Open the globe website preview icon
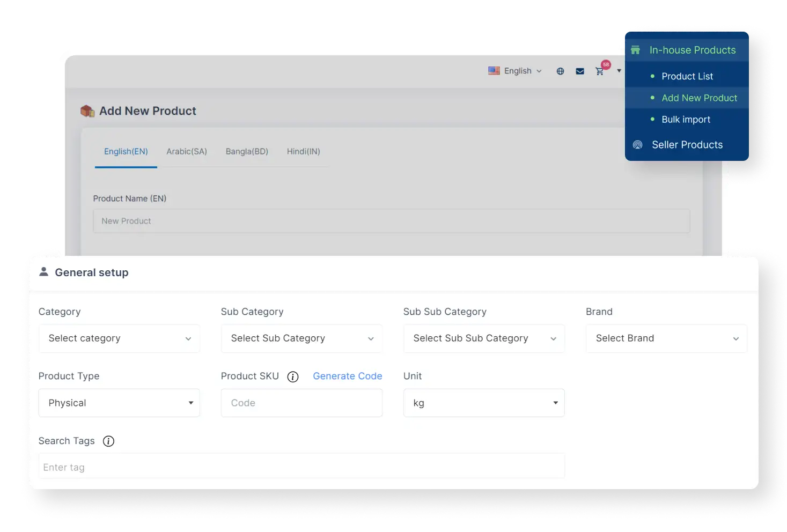787x532 pixels. [x=560, y=70]
